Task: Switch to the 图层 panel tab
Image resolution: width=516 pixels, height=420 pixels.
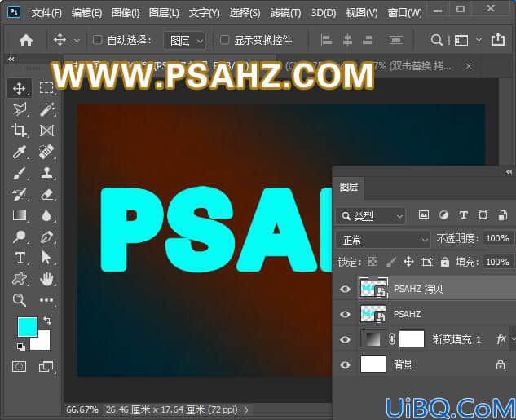Action: (349, 188)
